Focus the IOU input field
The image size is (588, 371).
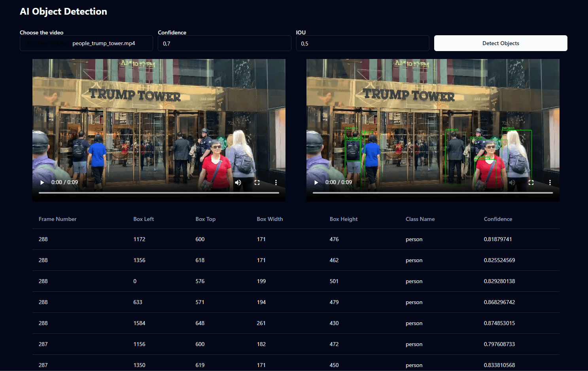363,43
